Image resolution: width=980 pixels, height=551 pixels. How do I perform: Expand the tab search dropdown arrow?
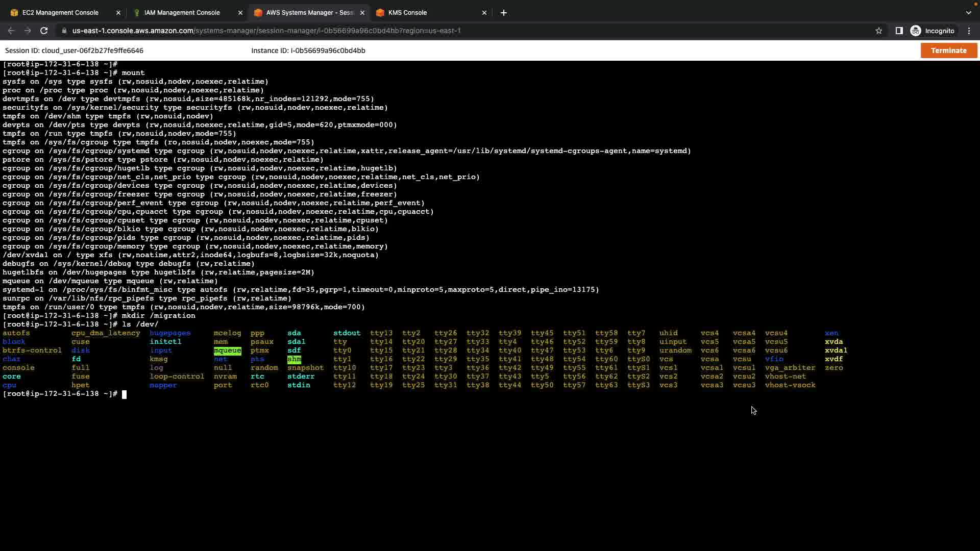click(968, 13)
